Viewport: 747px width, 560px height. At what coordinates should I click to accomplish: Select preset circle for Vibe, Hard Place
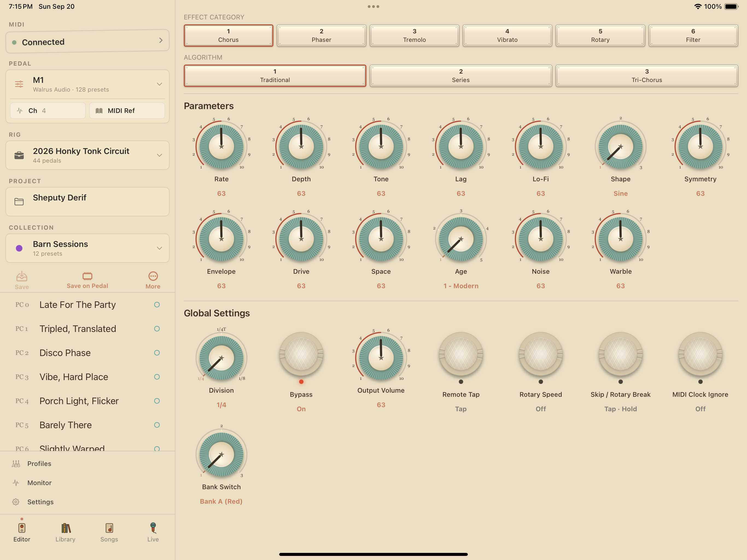(x=157, y=377)
